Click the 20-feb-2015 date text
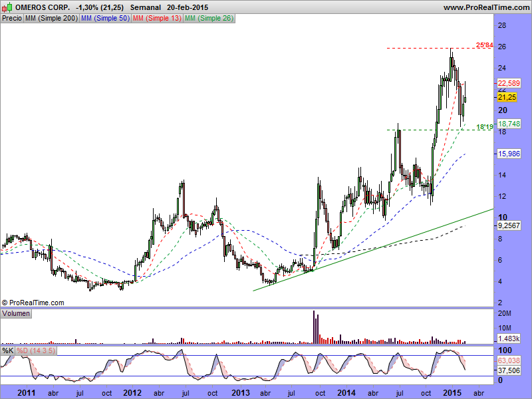 [x=188, y=7]
